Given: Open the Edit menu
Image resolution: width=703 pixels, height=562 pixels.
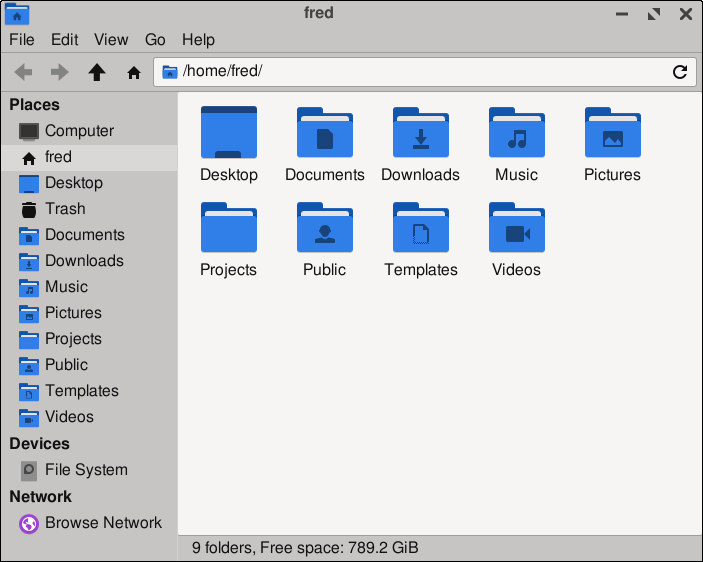Looking at the screenshot, I should pyautogui.click(x=65, y=39).
